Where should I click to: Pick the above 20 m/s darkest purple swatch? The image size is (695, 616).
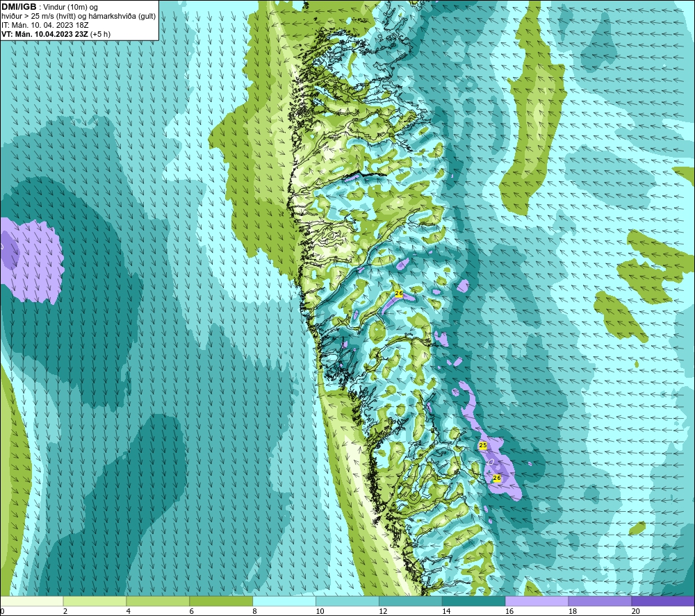click(663, 601)
